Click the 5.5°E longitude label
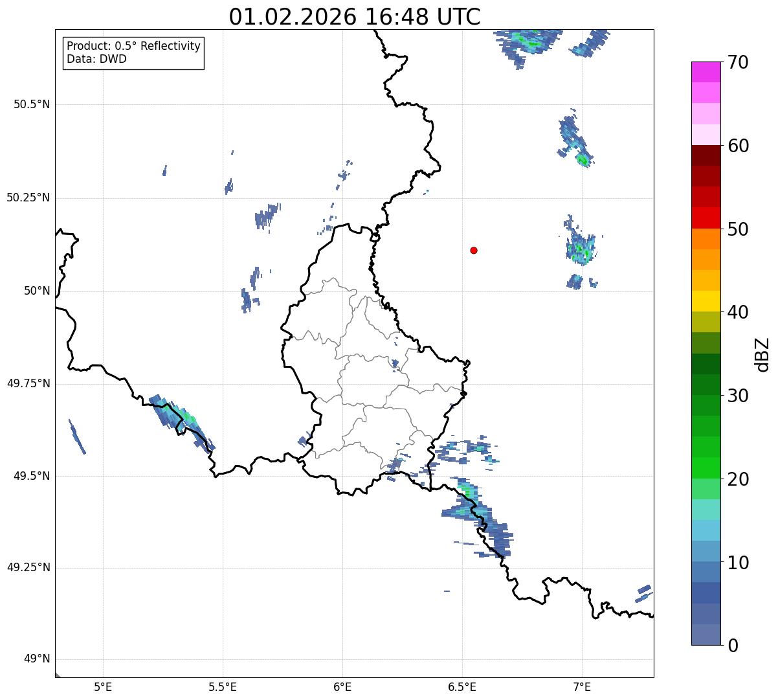The height and width of the screenshot is (700, 778). pyautogui.click(x=223, y=686)
